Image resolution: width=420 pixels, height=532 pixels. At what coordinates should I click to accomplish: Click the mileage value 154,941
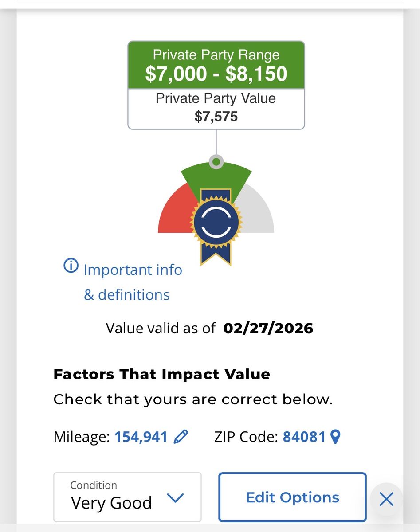[x=141, y=437]
